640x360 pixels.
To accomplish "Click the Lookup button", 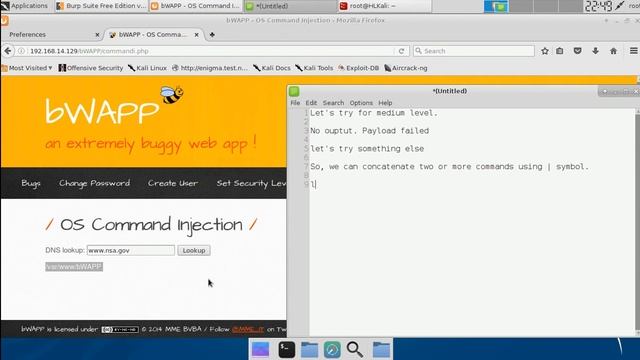I will tap(194, 250).
